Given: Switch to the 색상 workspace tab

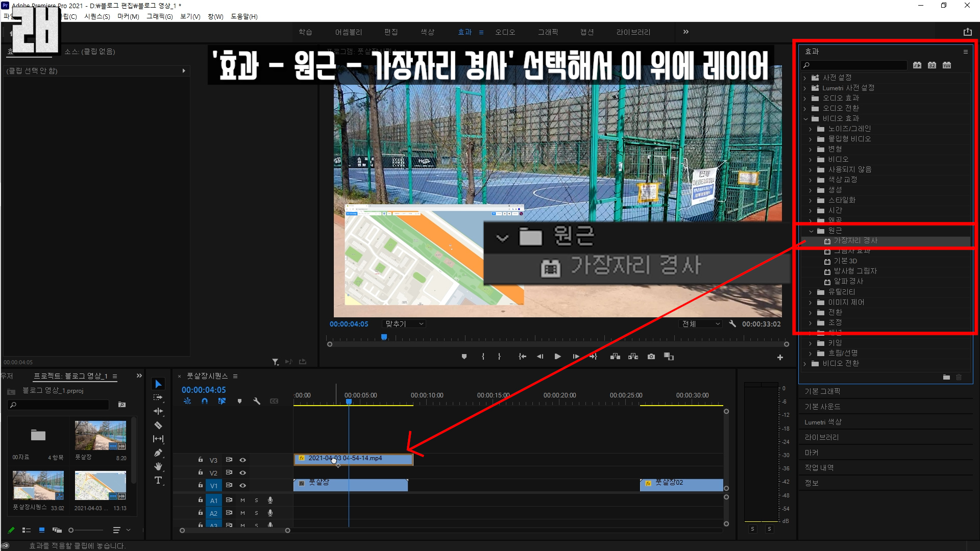Looking at the screenshot, I should pos(427,32).
